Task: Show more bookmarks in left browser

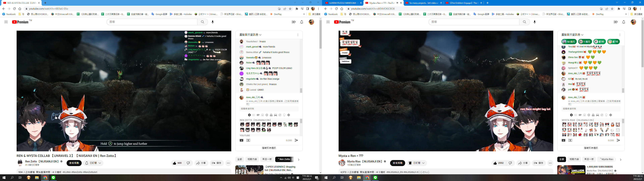Action: coord(304,14)
